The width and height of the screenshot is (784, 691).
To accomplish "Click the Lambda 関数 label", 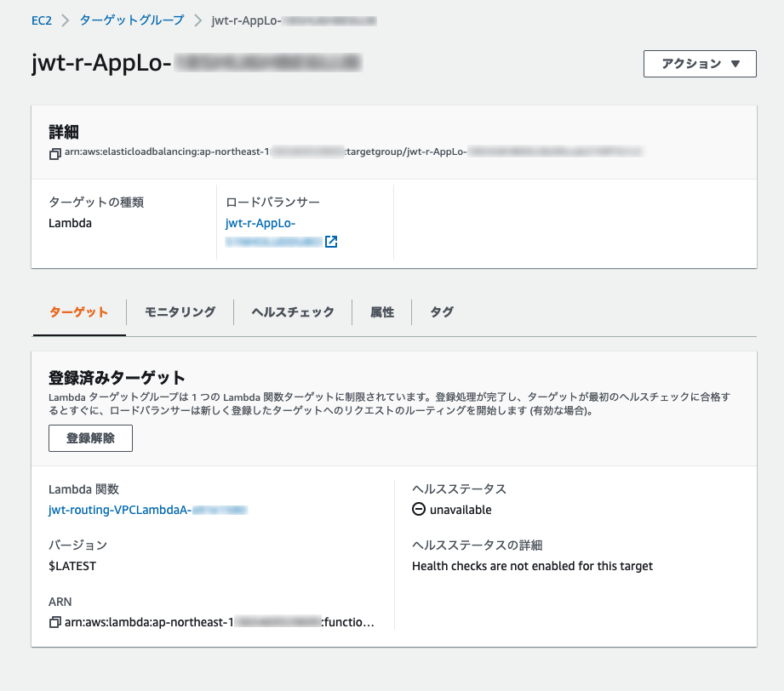I will [83, 489].
